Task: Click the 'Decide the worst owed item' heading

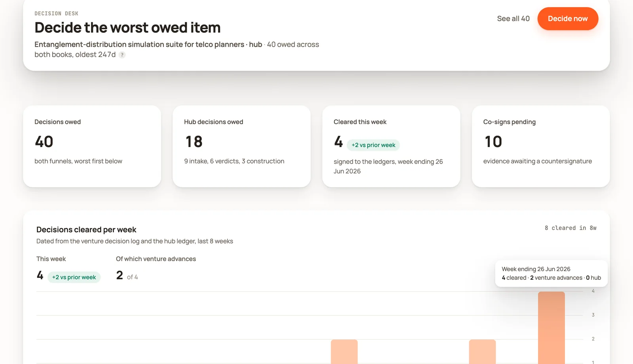Action: point(127,28)
